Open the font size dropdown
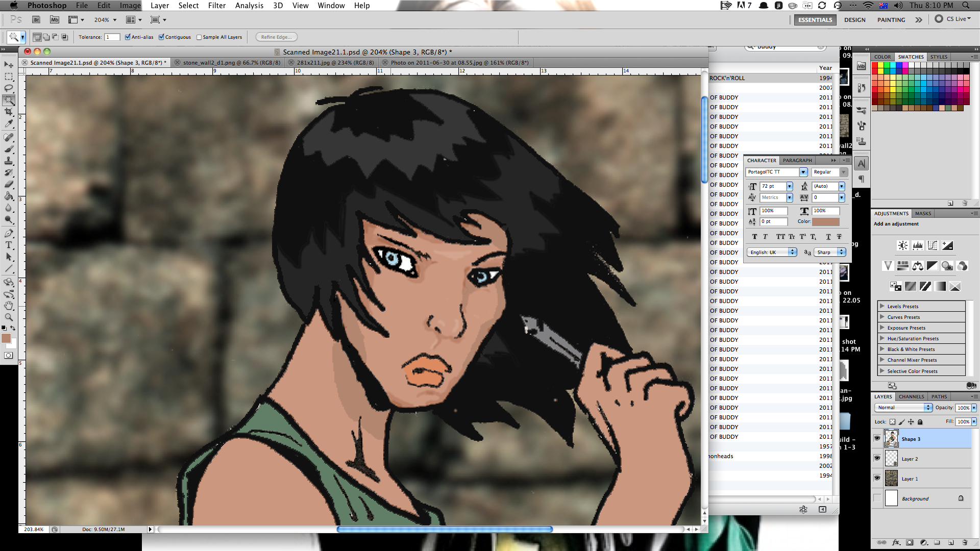 (790, 186)
